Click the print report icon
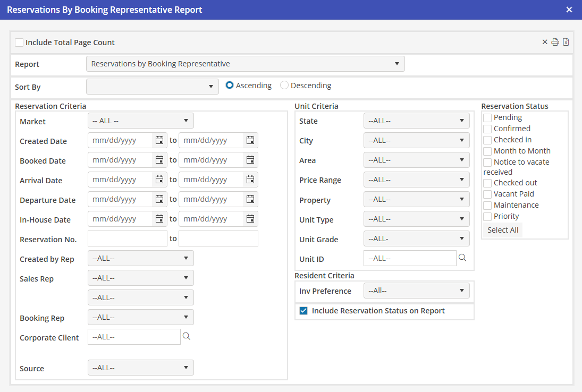The height and width of the screenshot is (392, 582). (x=555, y=42)
